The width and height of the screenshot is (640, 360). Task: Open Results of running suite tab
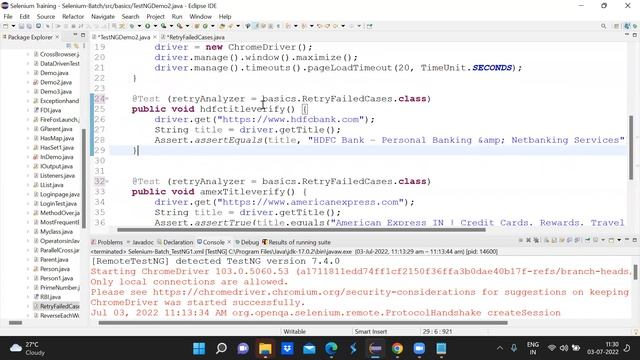click(x=296, y=242)
